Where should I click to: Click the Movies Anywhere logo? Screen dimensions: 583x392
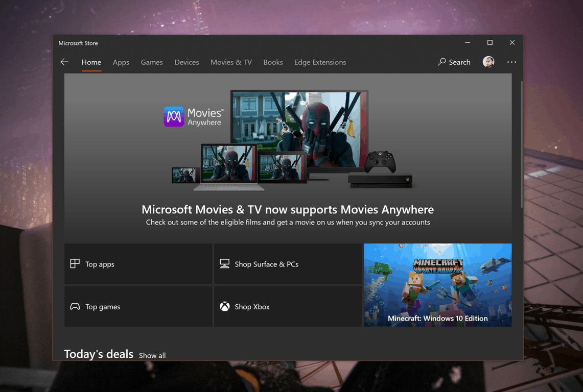point(174,116)
